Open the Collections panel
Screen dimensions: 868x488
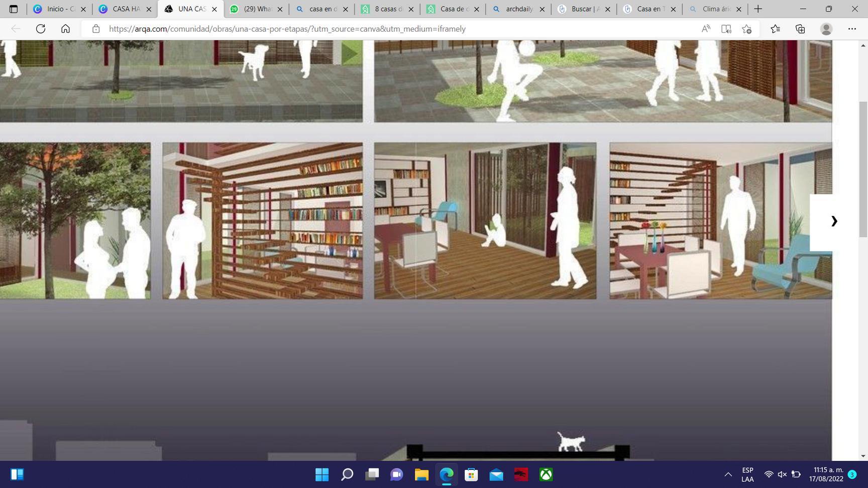[x=800, y=29]
